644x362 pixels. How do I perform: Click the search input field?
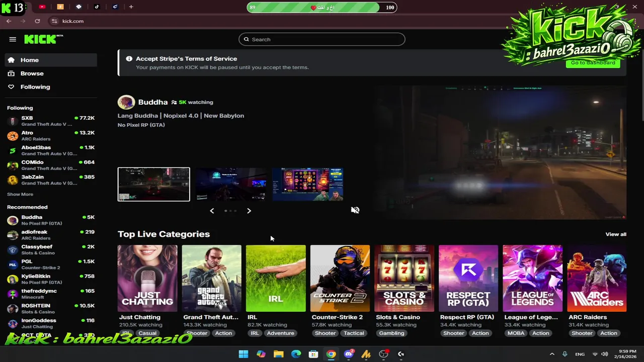(322, 39)
